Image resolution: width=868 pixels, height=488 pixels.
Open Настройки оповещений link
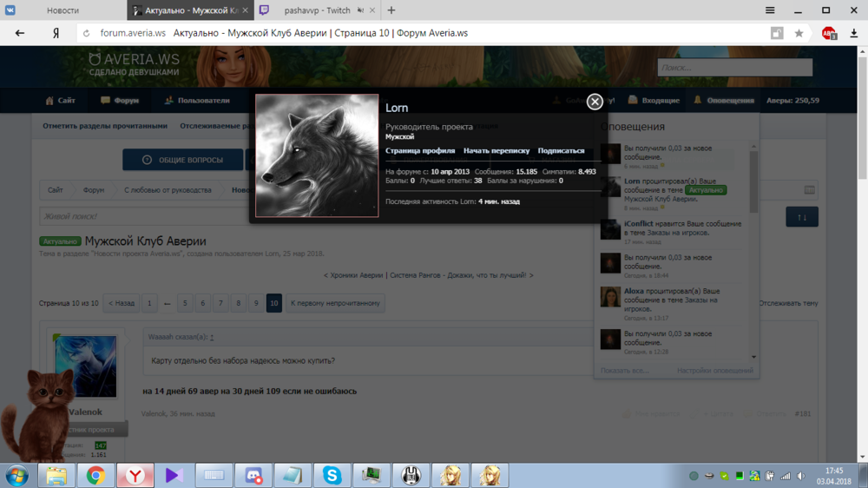(x=714, y=371)
